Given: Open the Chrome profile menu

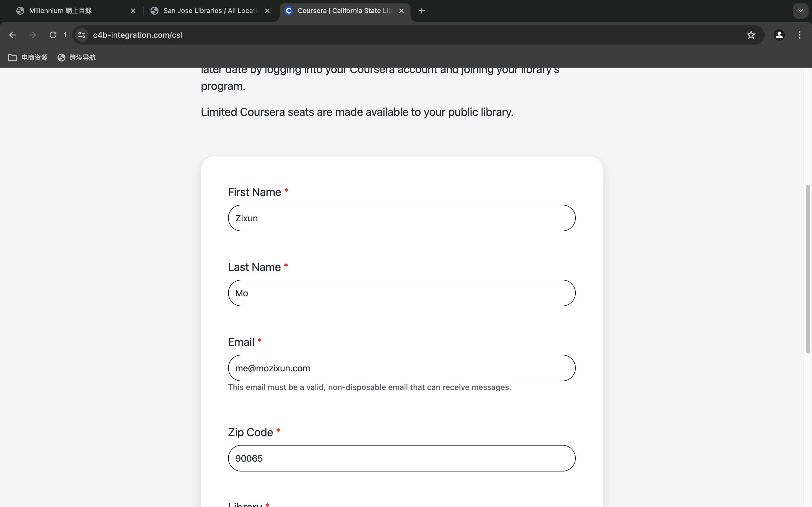Looking at the screenshot, I should pos(779,35).
